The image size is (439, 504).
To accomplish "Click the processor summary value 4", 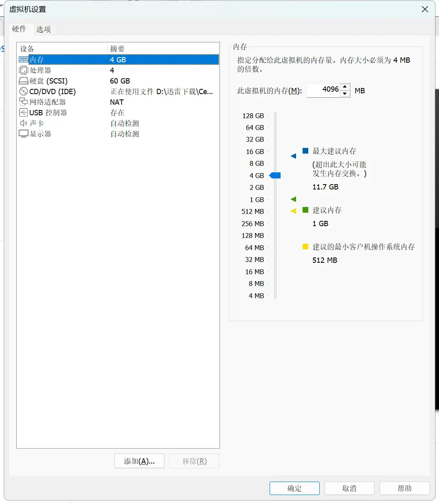I will (x=112, y=70).
